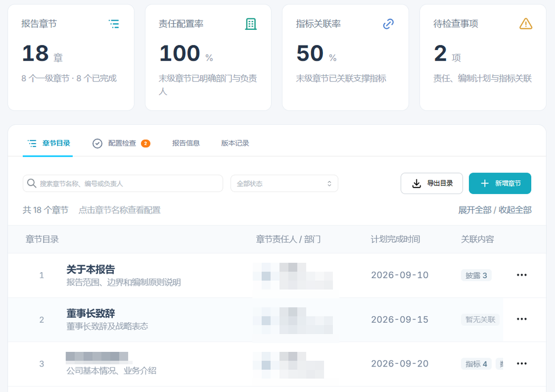Click the 50 % value on 指标关联率 card

coord(317,54)
